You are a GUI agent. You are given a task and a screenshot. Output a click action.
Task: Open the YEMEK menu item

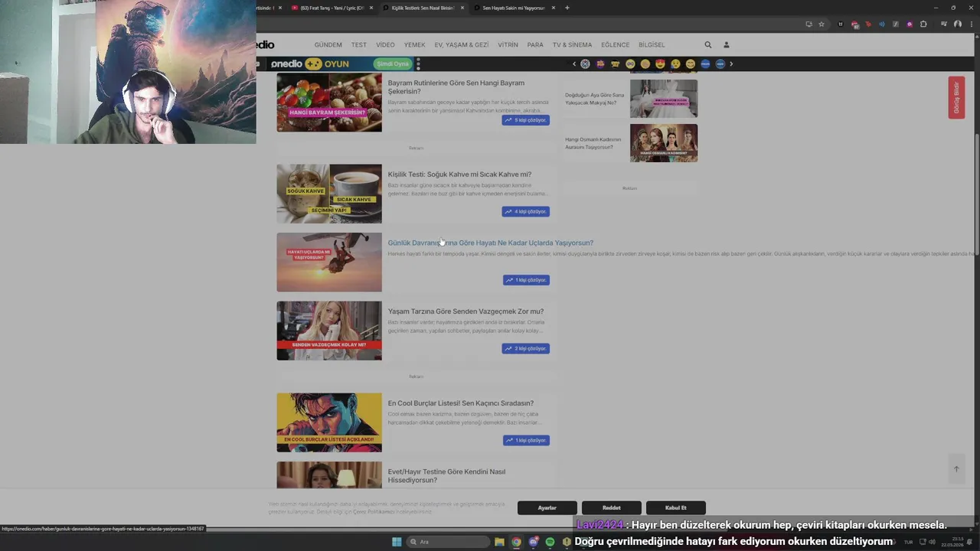click(x=414, y=45)
